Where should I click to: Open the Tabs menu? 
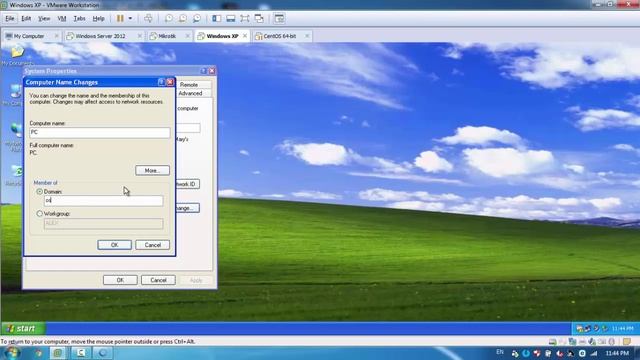79,18
